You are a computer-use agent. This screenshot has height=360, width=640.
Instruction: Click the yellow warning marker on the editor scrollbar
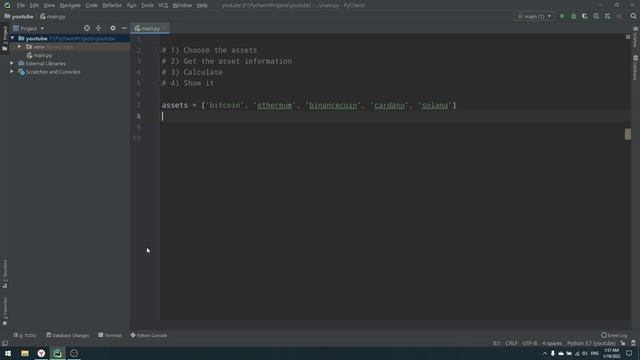(628, 134)
